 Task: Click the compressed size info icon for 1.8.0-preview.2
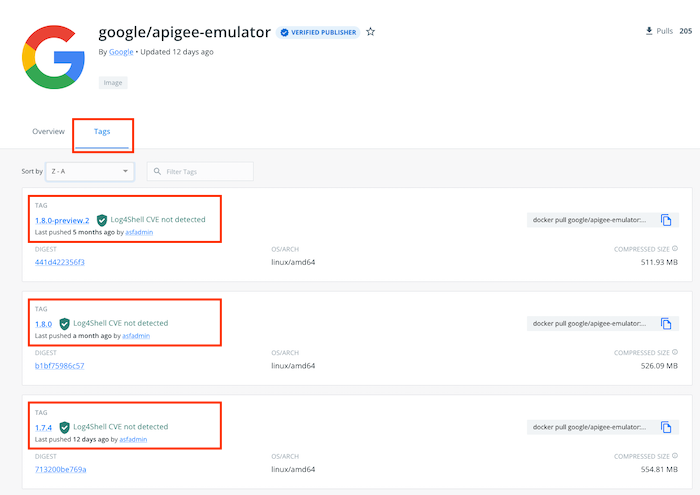coord(675,248)
